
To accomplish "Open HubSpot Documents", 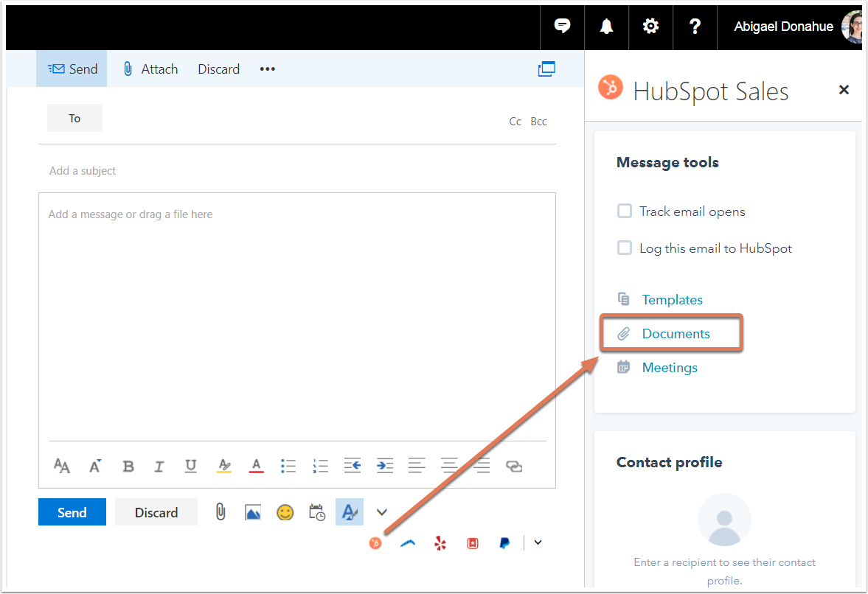I will click(x=676, y=334).
